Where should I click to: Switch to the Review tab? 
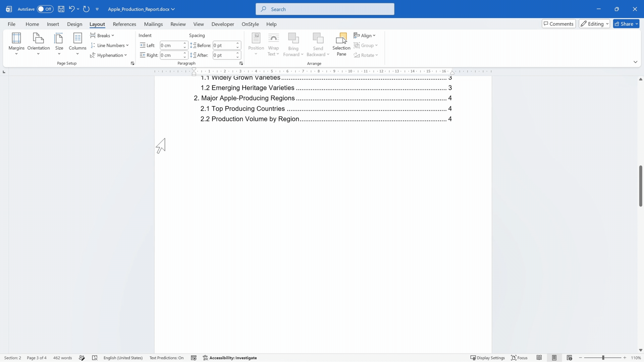[178, 24]
